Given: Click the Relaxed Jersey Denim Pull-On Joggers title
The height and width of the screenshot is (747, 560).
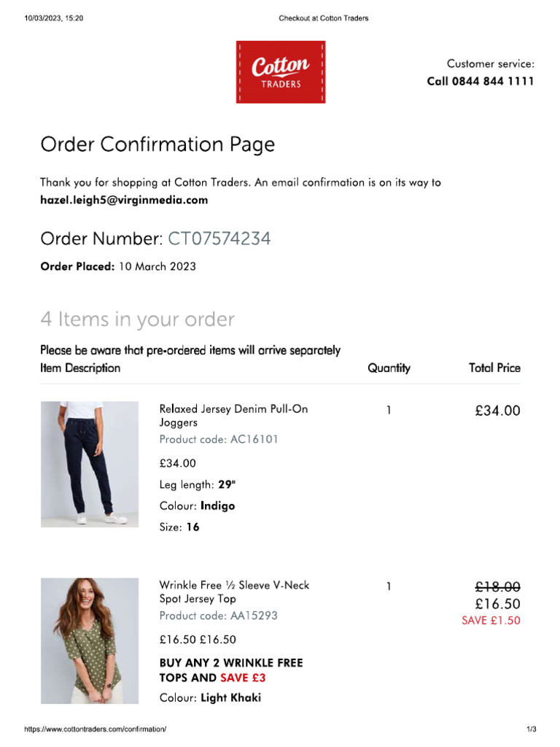Looking at the screenshot, I should 233,415.
